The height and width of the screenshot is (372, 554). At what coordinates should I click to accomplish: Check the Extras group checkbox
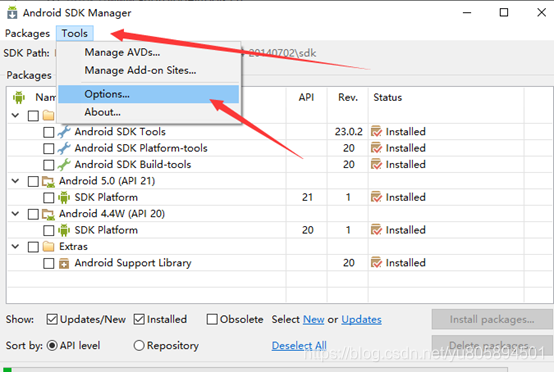[x=33, y=247]
